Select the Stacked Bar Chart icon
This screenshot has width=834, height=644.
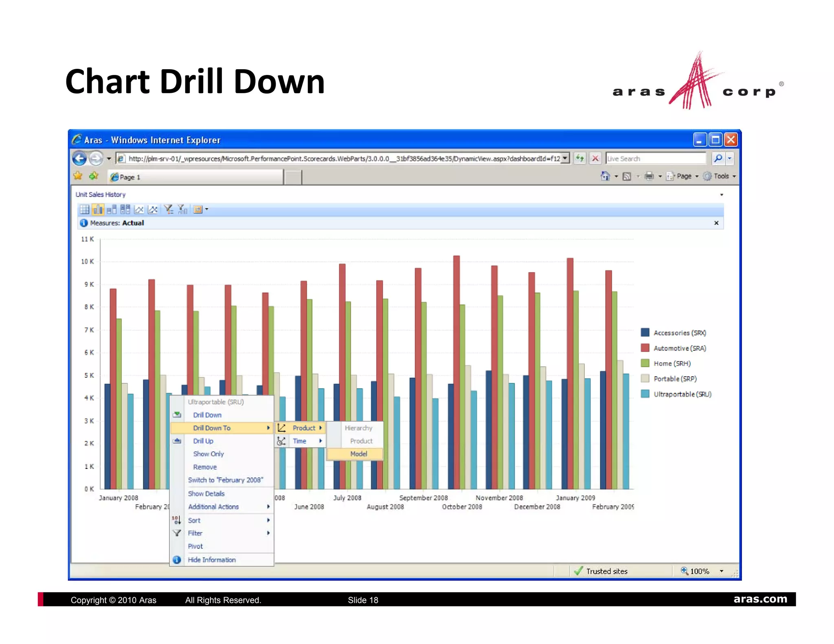[112, 209]
